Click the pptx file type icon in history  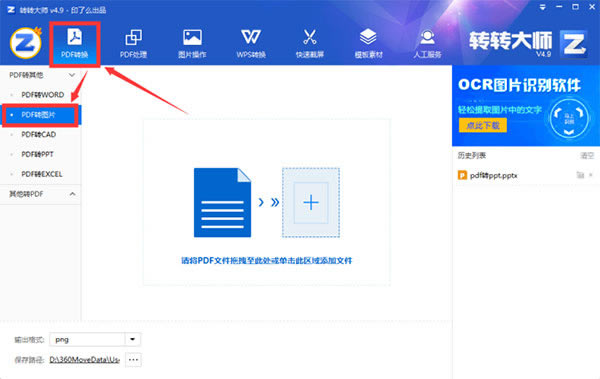click(x=462, y=175)
